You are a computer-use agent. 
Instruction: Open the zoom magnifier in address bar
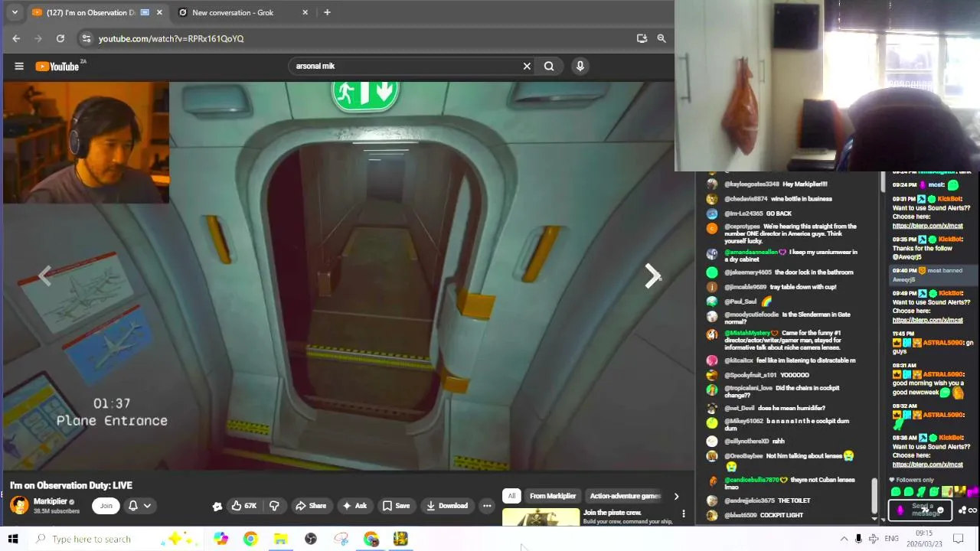coord(661,38)
